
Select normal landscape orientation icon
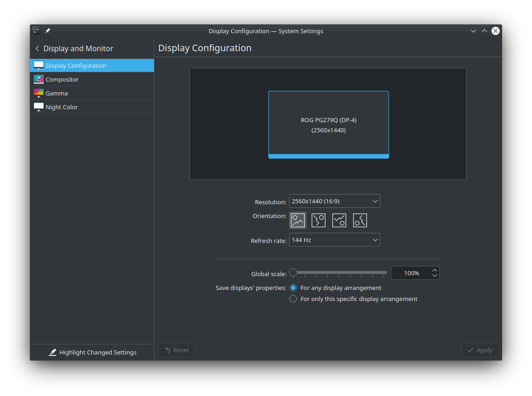coord(297,220)
